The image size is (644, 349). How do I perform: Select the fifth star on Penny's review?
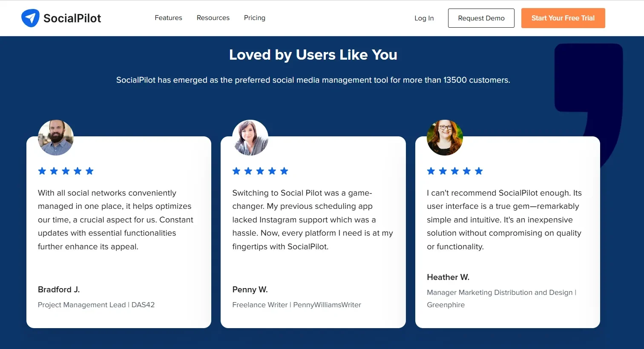(284, 171)
